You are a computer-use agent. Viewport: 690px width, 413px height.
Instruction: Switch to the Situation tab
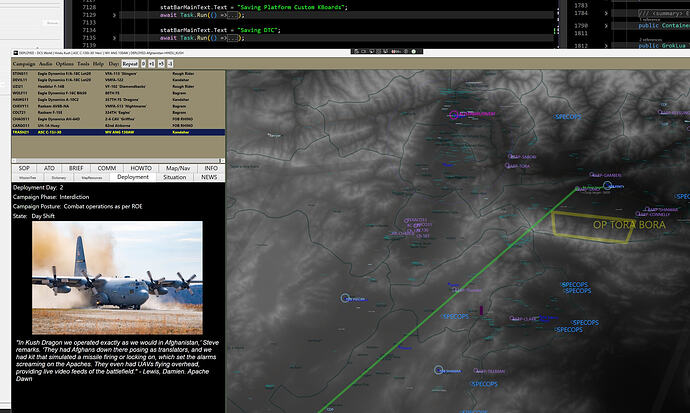[172, 177]
